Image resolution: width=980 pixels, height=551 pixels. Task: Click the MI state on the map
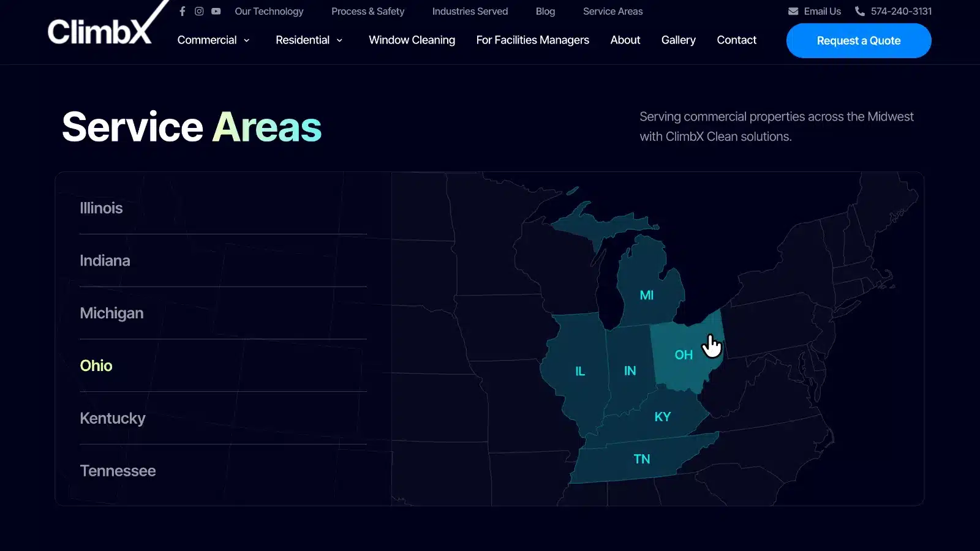647,295
